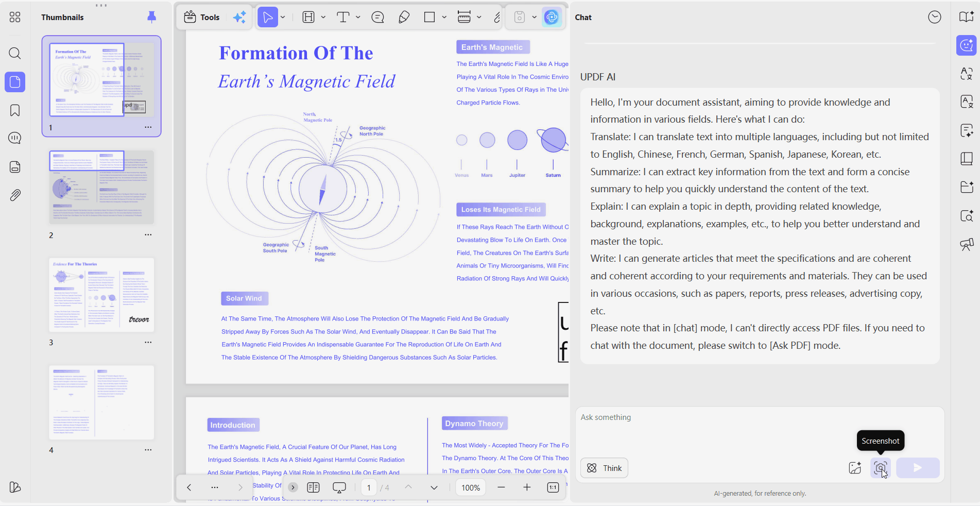This screenshot has height=506, width=980.
Task: Open the attachments paperclip icon
Action: coord(15,195)
